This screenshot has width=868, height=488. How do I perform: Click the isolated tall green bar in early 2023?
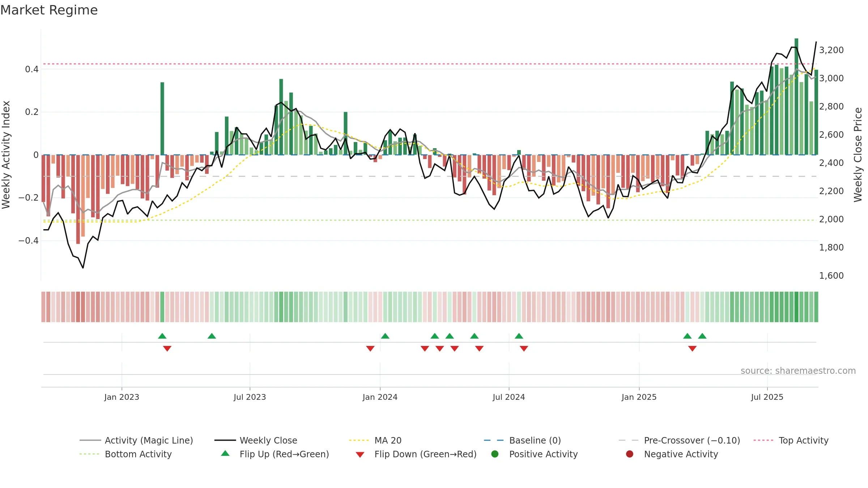pos(162,119)
